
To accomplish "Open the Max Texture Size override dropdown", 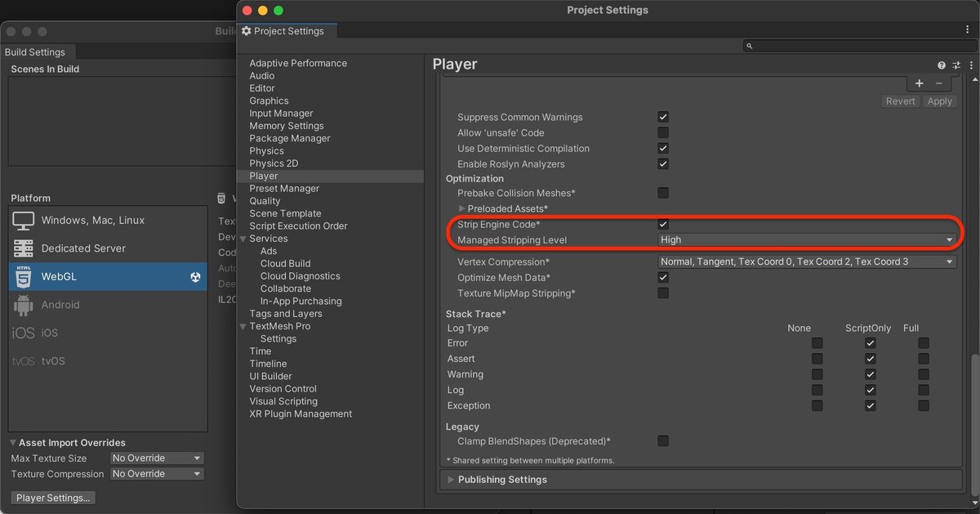I will (157, 458).
